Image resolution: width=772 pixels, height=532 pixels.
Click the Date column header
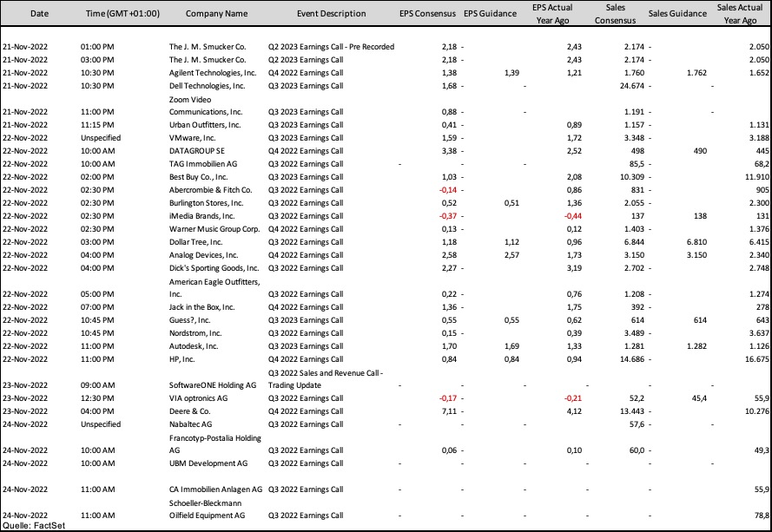[39, 14]
